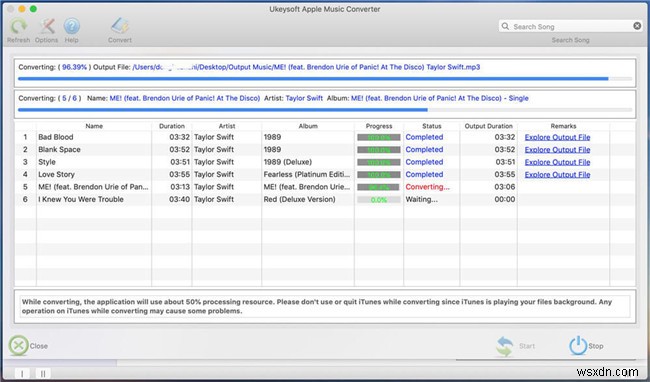This screenshot has height=382, width=650.
Task: Click the Waiting... status text
Action: tap(421, 199)
